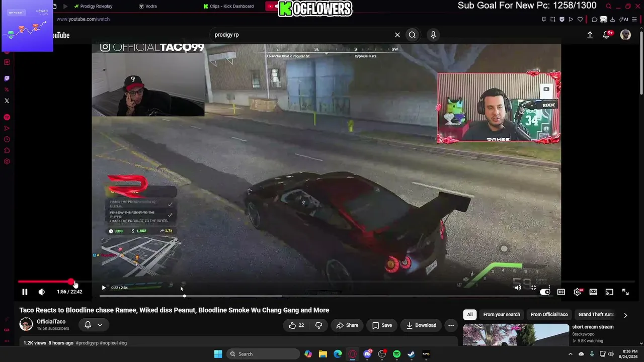Open YouTube player settings gear
The height and width of the screenshot is (362, 644).
[x=577, y=292]
